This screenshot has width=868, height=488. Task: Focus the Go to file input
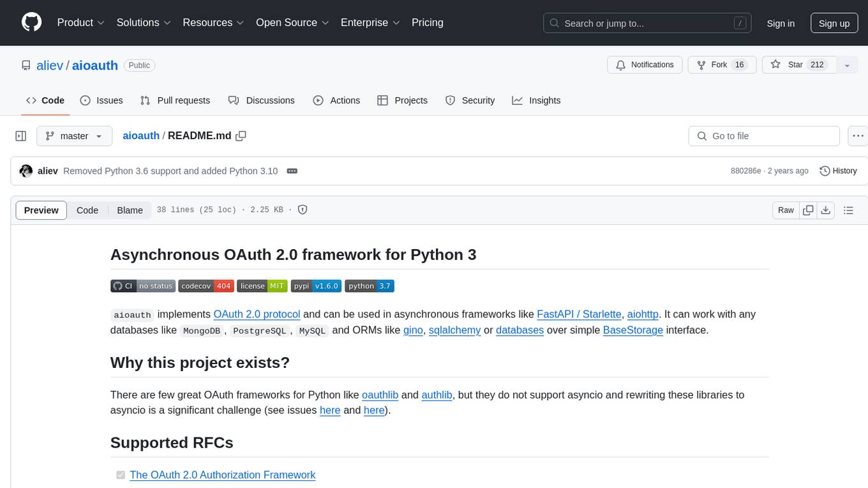point(764,136)
